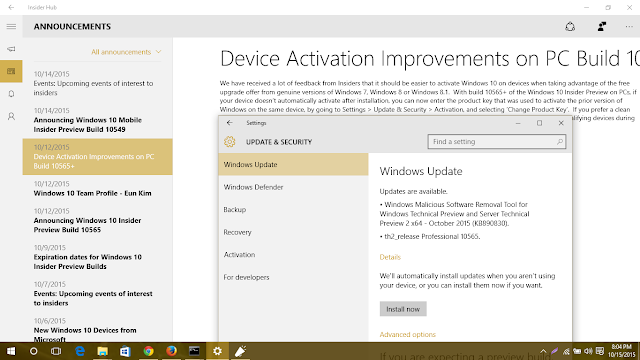The width and height of the screenshot is (640, 360).
Task: Launch Microsoft Edge from the taskbar
Action: [x=80, y=351]
